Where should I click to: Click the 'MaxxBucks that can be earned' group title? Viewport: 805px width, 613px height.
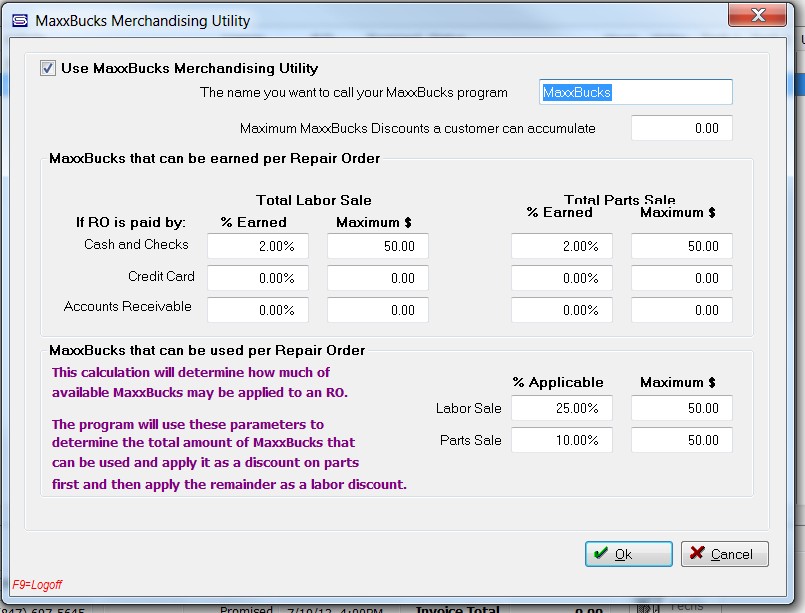215,158
